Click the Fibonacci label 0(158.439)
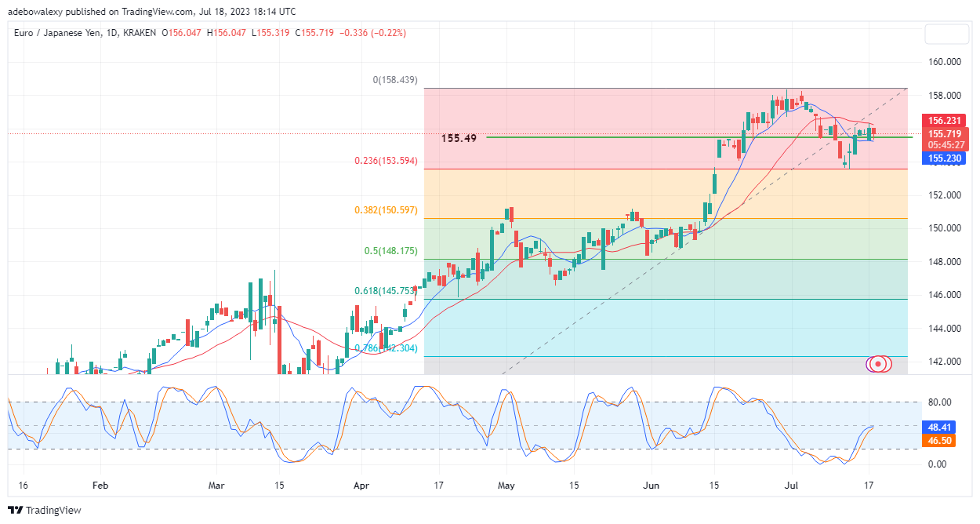This screenshot has width=980, height=524. pyautogui.click(x=394, y=80)
